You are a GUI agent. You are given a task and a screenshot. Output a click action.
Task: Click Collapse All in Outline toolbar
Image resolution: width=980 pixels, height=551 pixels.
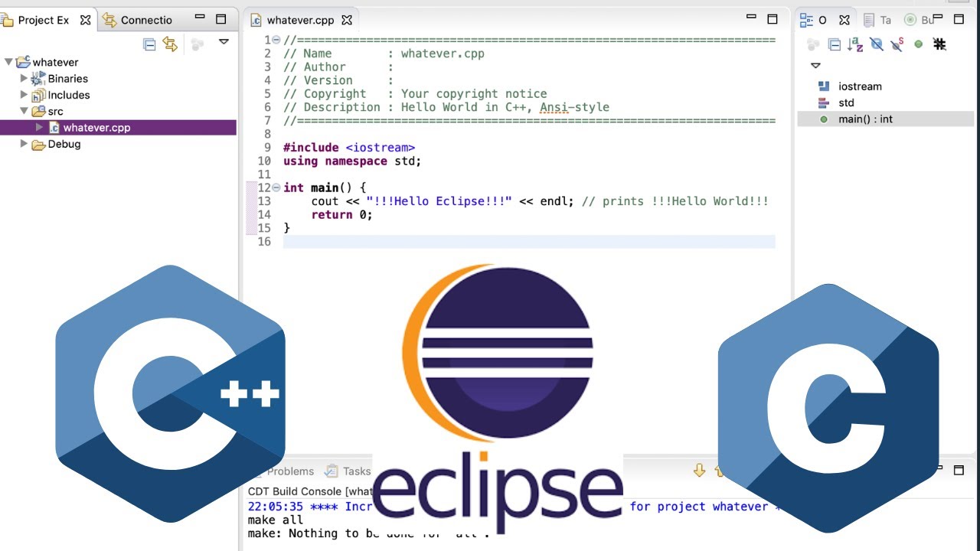click(x=835, y=44)
